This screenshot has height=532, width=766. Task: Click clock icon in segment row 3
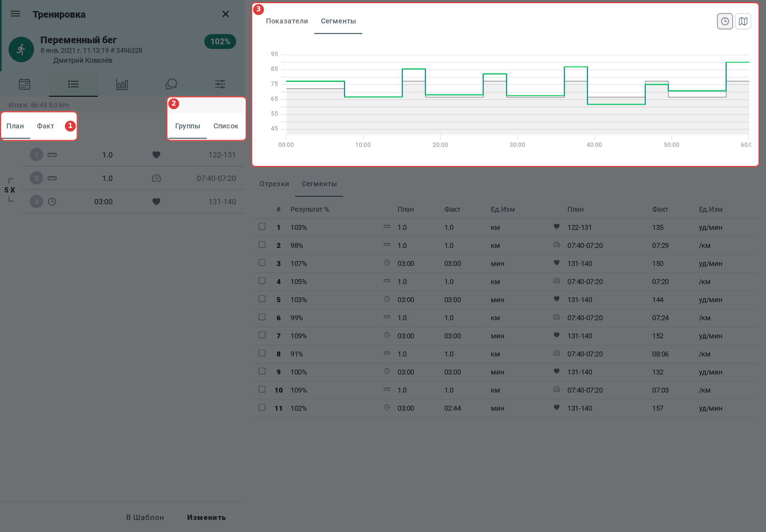tap(387, 262)
